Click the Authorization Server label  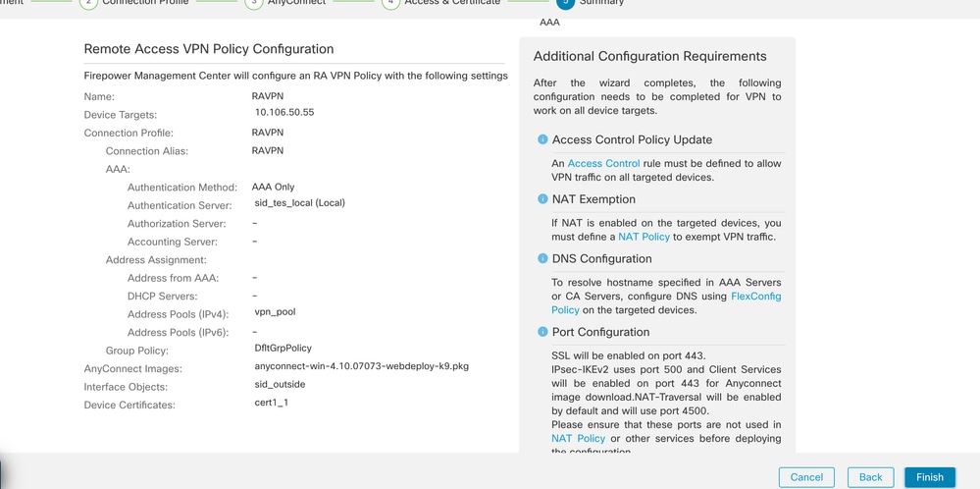[177, 223]
